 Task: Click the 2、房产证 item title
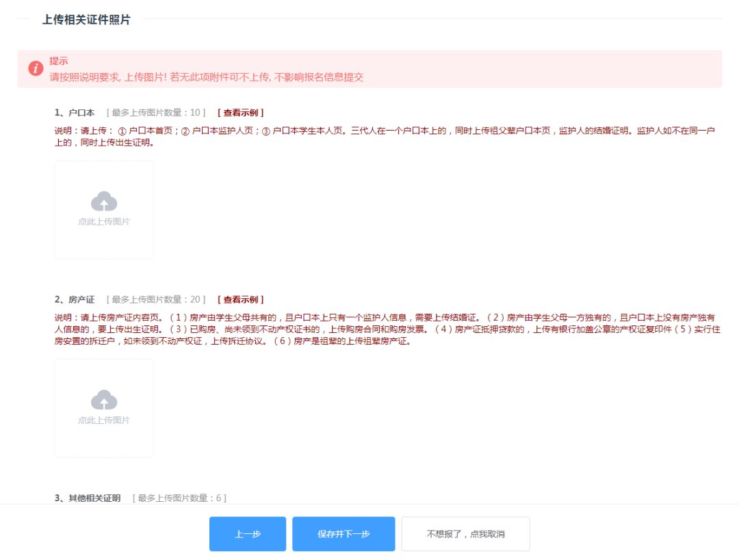click(75, 299)
